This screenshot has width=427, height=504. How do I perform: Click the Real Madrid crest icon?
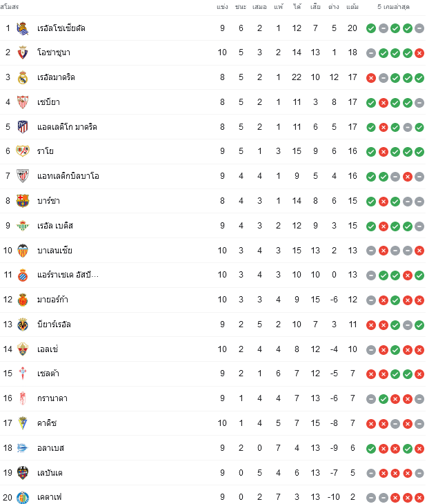point(23,77)
